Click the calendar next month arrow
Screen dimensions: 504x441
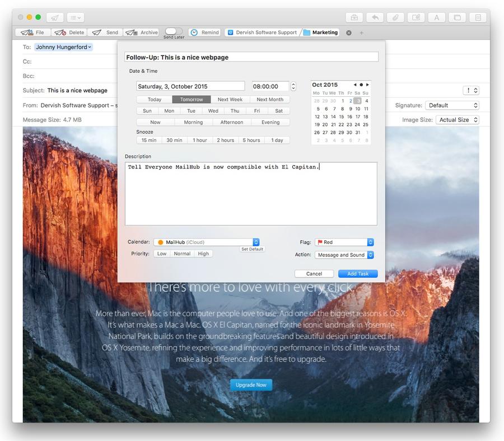pyautogui.click(x=367, y=85)
